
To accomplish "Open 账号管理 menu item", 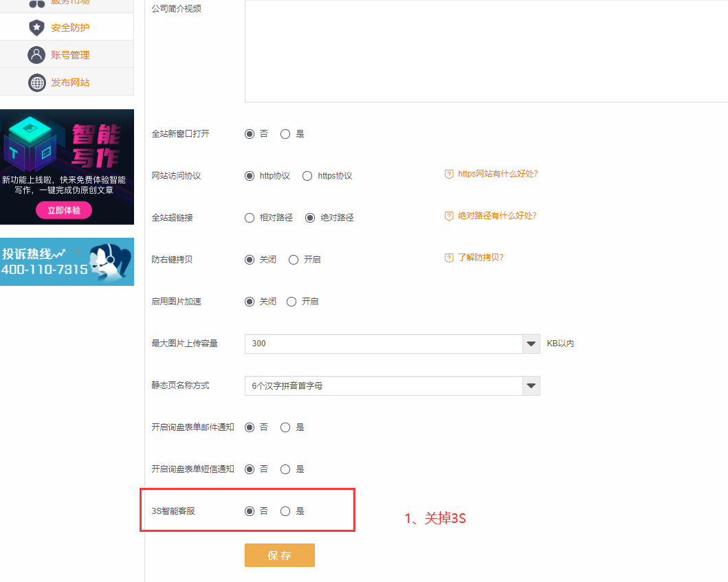I will tap(67, 55).
